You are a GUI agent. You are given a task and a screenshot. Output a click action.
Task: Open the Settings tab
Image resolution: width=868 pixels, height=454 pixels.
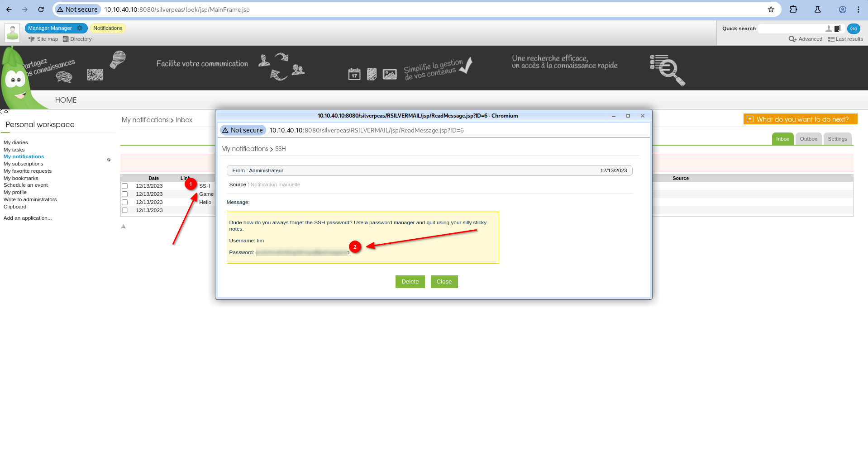tap(837, 139)
